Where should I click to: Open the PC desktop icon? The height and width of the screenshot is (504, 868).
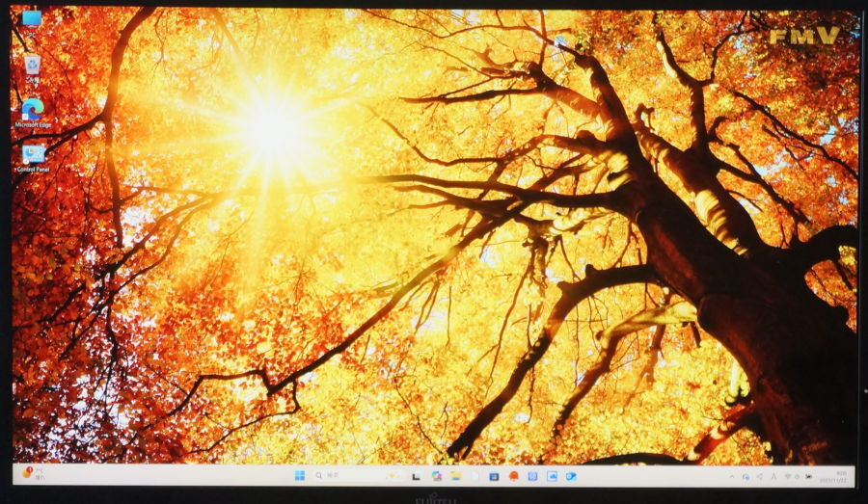(32, 18)
